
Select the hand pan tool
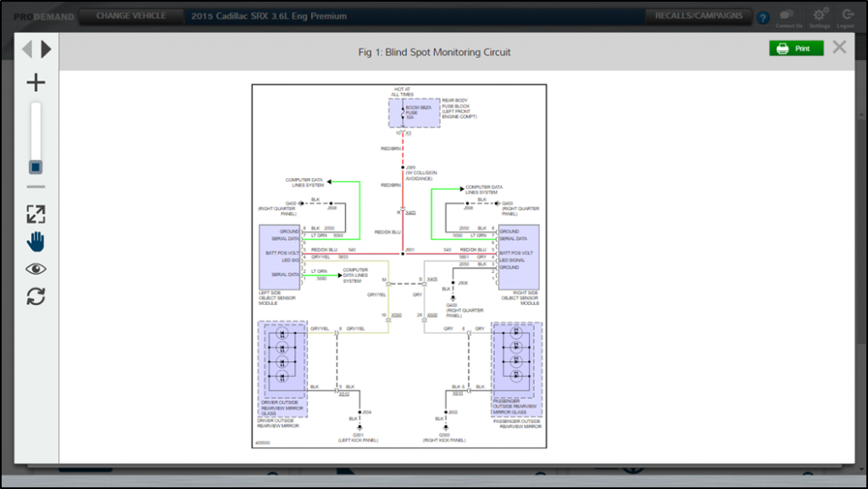point(36,242)
